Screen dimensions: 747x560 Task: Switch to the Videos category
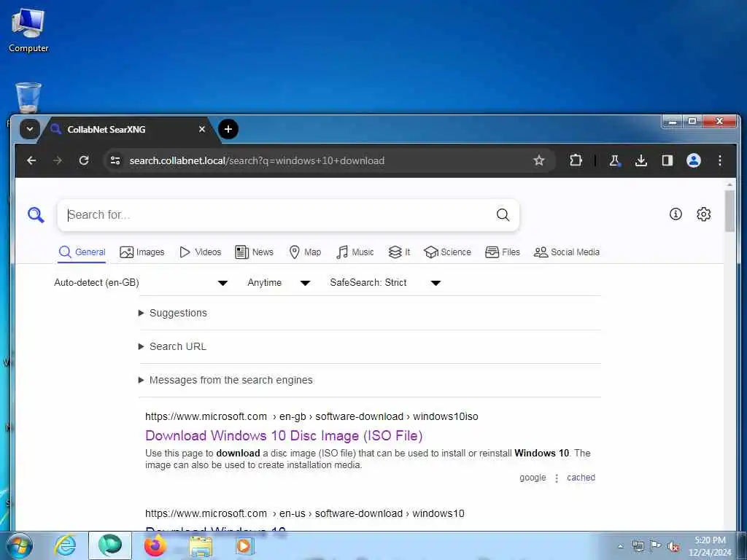(200, 252)
